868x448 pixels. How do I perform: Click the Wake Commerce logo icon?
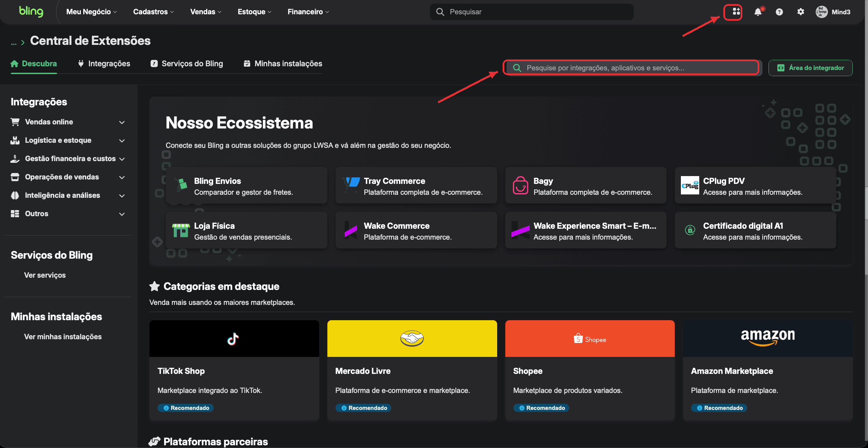(x=350, y=230)
